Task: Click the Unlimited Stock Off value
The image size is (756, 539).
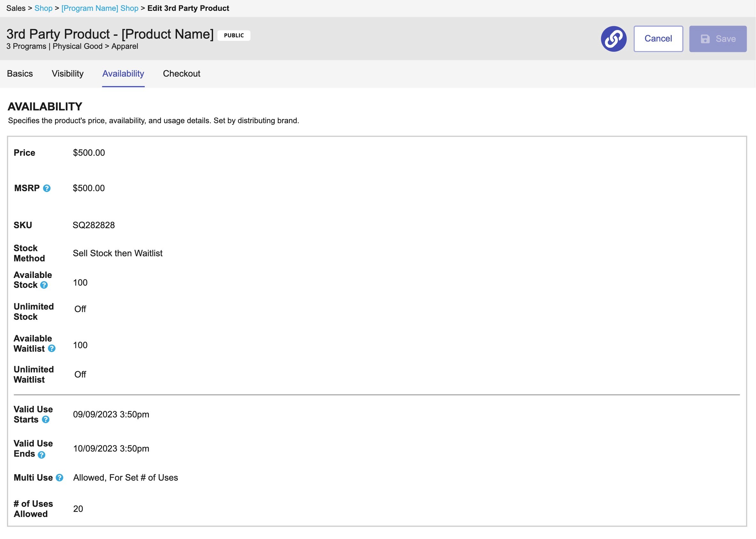Action: click(x=80, y=309)
